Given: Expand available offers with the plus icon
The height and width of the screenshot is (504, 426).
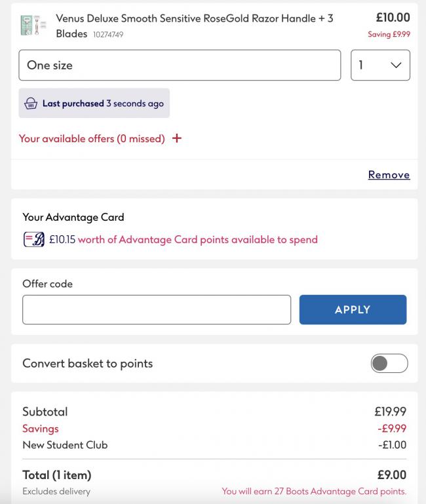Looking at the screenshot, I should (177, 138).
